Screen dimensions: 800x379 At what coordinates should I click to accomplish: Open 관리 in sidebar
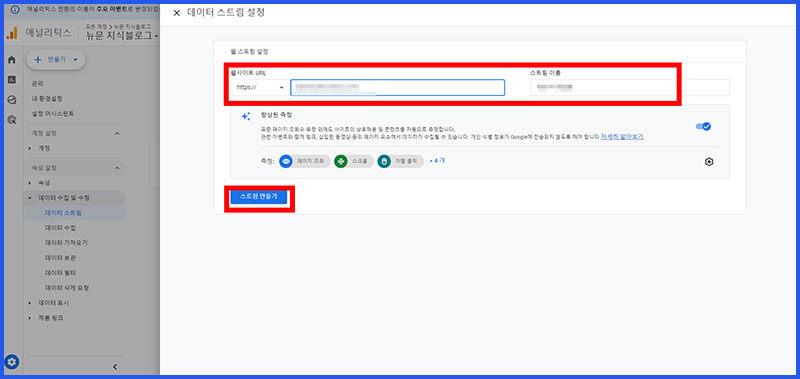(37, 84)
